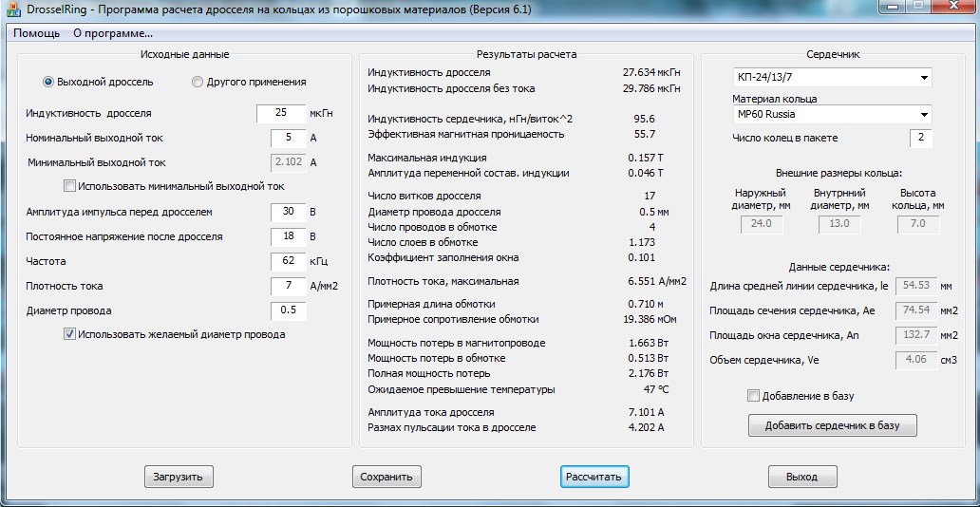
Task: Click the le field showing 54.53
Action: tap(917, 287)
